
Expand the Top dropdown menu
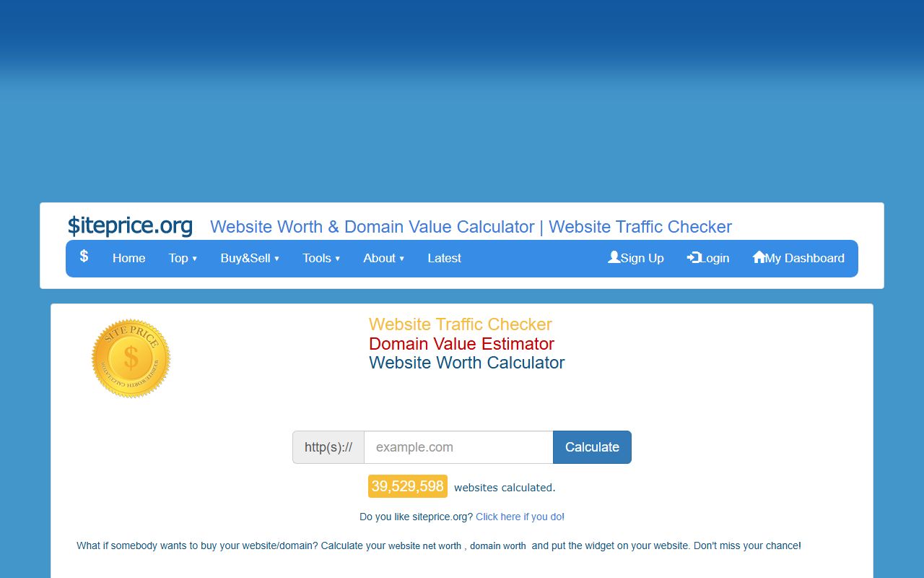183,258
